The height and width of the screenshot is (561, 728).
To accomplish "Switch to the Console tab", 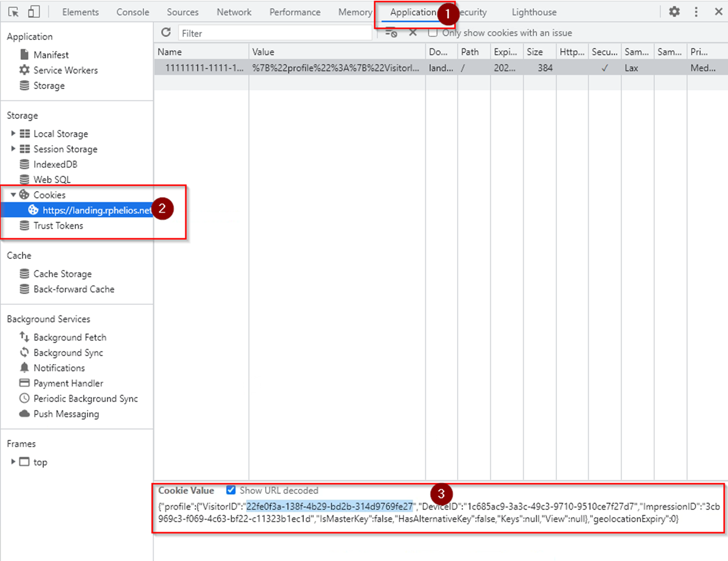I will pyautogui.click(x=132, y=12).
